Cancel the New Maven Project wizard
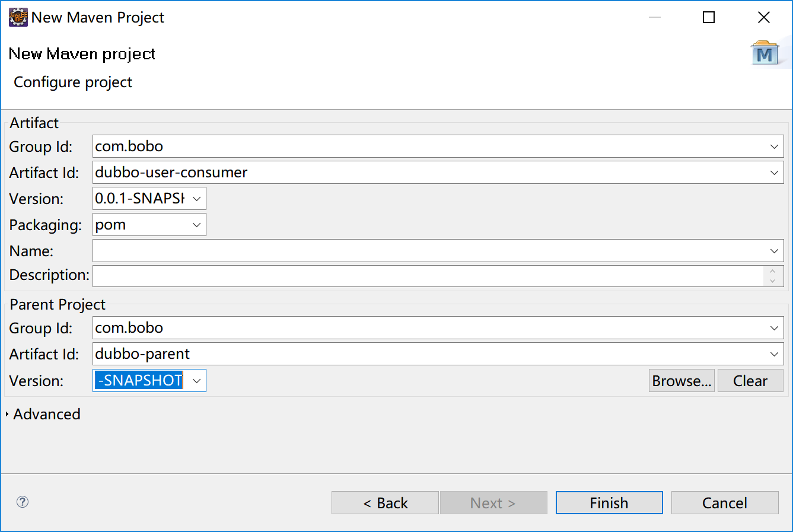The image size is (793, 532). pyautogui.click(x=725, y=503)
